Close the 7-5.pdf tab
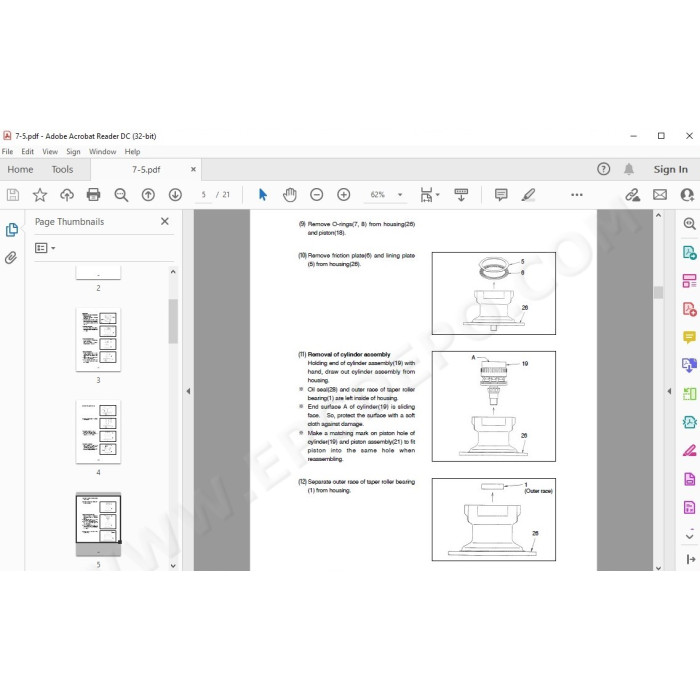The width and height of the screenshot is (700, 700). click(x=193, y=169)
